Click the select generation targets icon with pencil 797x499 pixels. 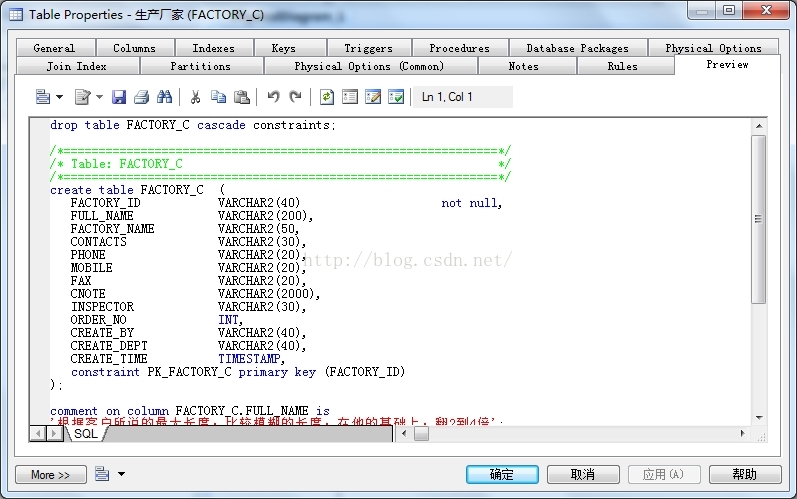click(373, 97)
